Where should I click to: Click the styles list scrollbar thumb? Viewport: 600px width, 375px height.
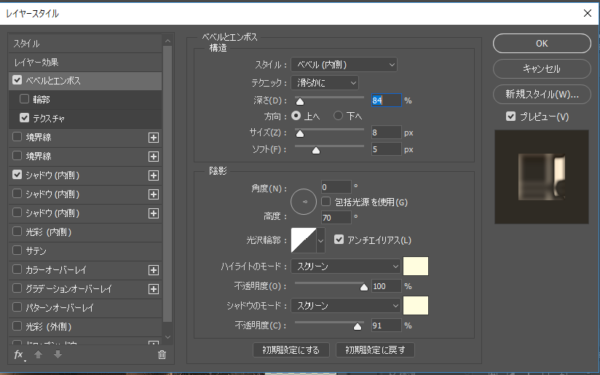[168, 184]
